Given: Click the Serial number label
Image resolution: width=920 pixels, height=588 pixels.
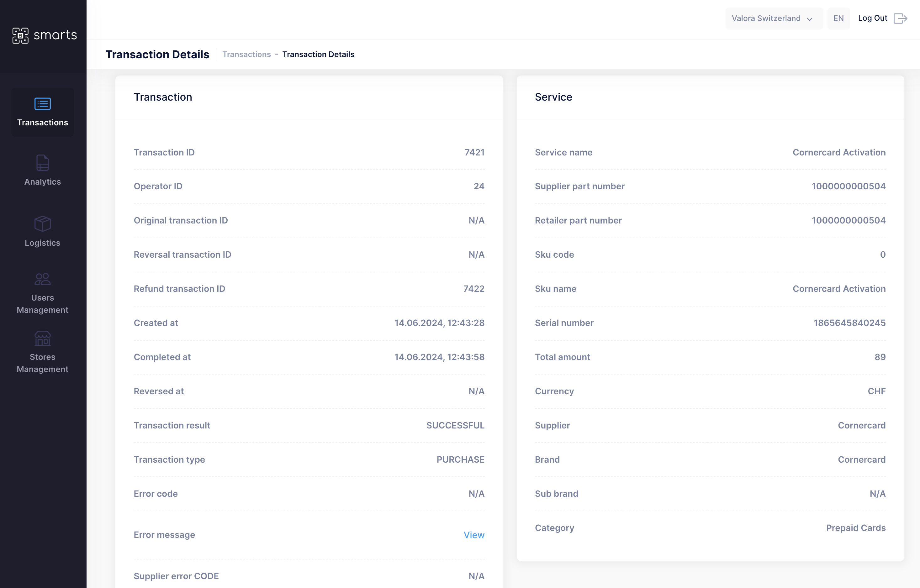Looking at the screenshot, I should point(564,323).
